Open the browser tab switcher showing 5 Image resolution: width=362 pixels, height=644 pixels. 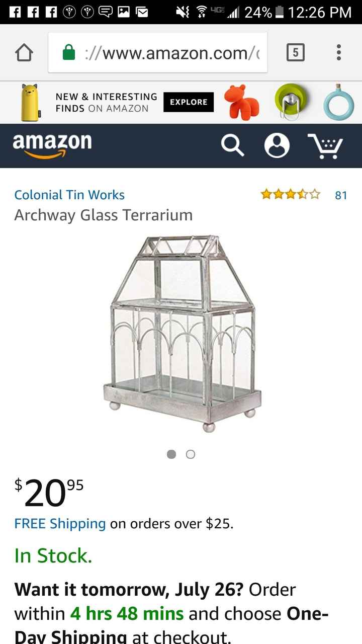[296, 52]
